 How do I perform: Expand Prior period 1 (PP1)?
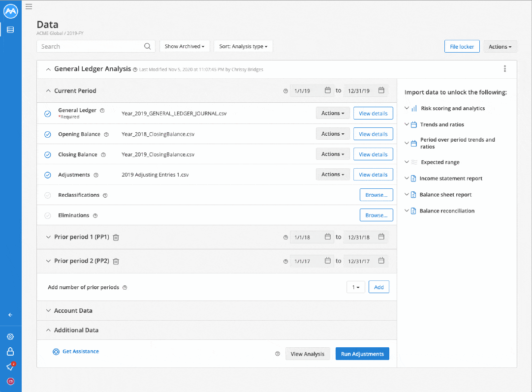coord(48,237)
